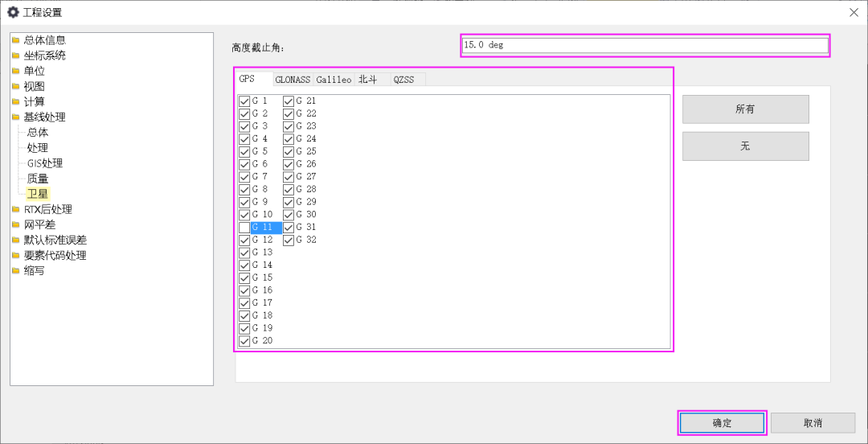Toggle the G 24 checkbox
The width and height of the screenshot is (868, 444).
289,138
